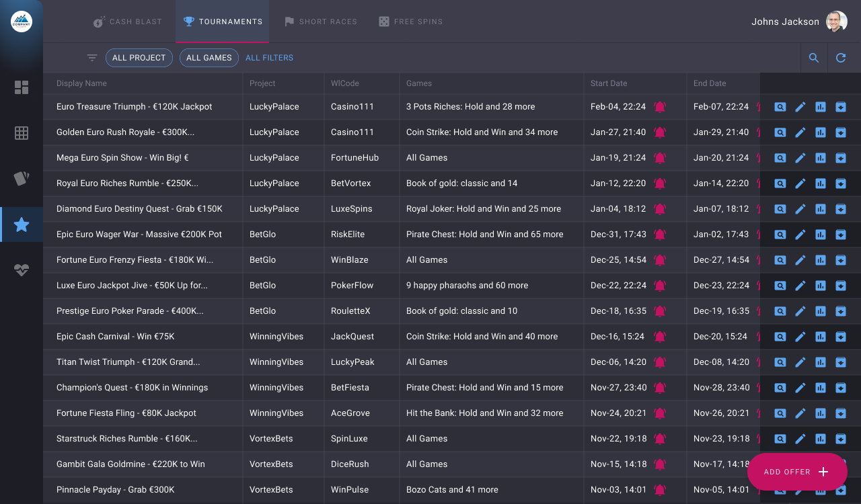
Task: Toggle the Feb-04 start date alarm bell
Action: click(660, 107)
